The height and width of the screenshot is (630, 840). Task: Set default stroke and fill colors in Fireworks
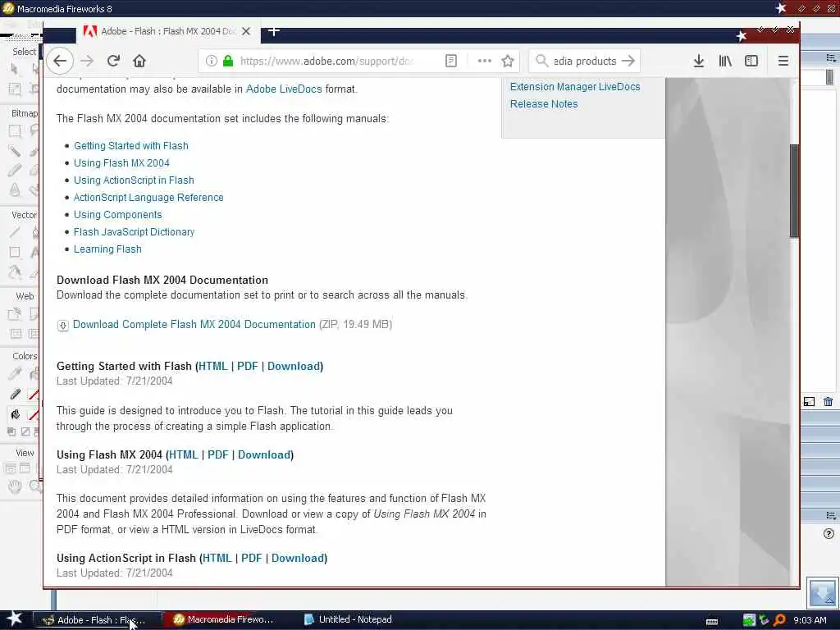pyautogui.click(x=11, y=431)
